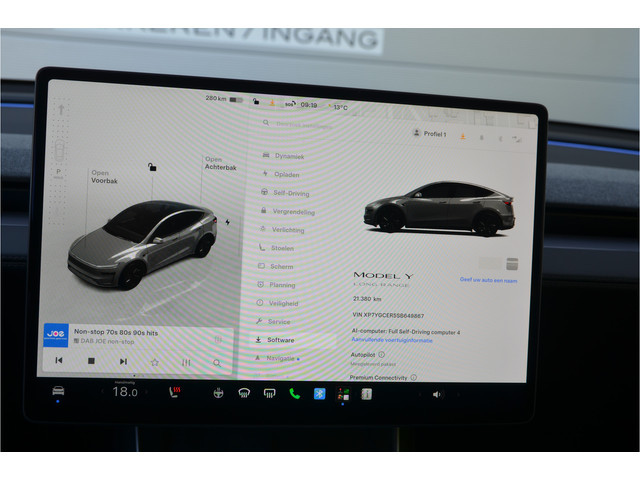The image size is (640, 480).
Task: Click the 'Aanvullende voertuiginformatie' link
Action: (x=392, y=340)
